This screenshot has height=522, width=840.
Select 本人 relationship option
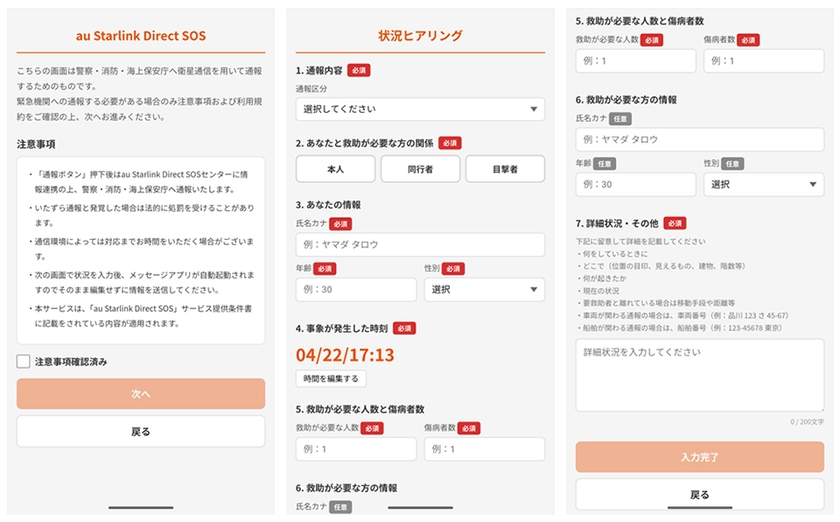tap(335, 169)
